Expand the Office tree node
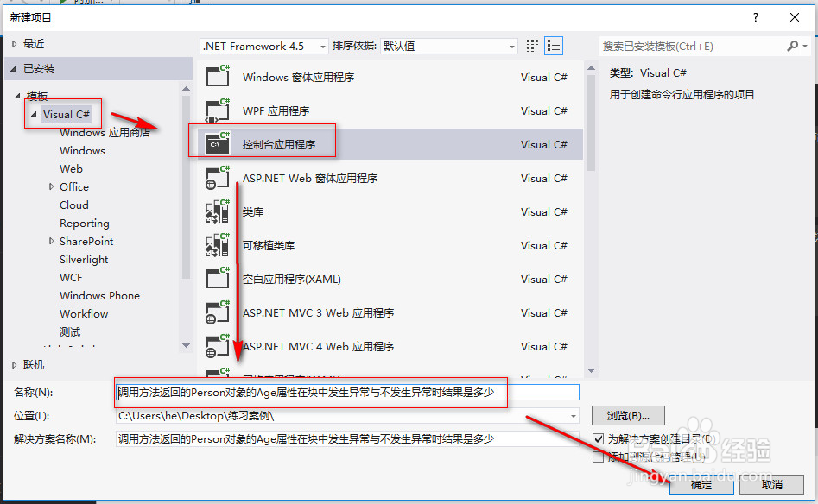The height and width of the screenshot is (504, 818). pos(51,186)
